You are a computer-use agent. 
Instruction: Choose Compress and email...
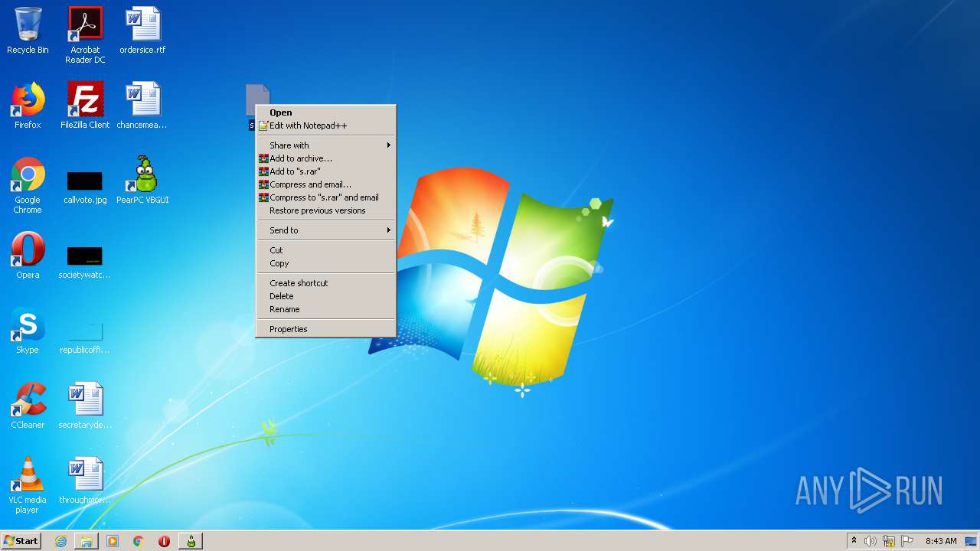tap(325, 184)
